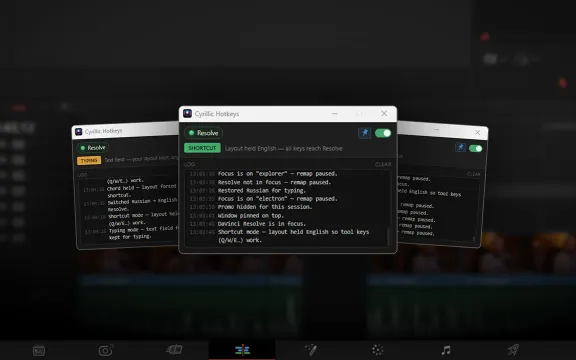
Task: Turn off the green toggle in right window
Action: pyautogui.click(x=475, y=148)
